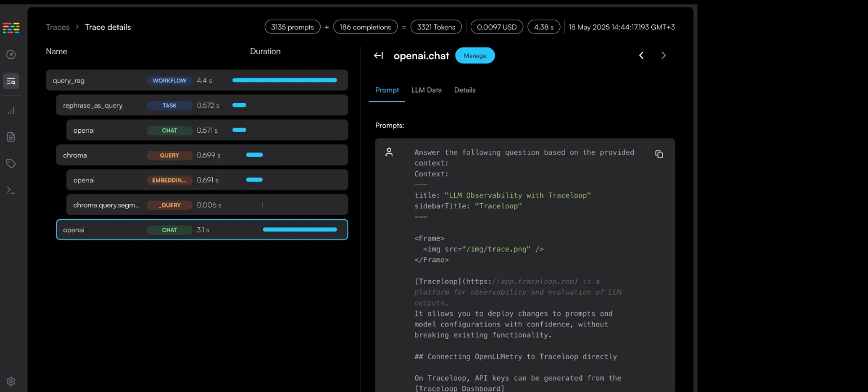Click the Traceloop logo at top left

tap(11, 27)
